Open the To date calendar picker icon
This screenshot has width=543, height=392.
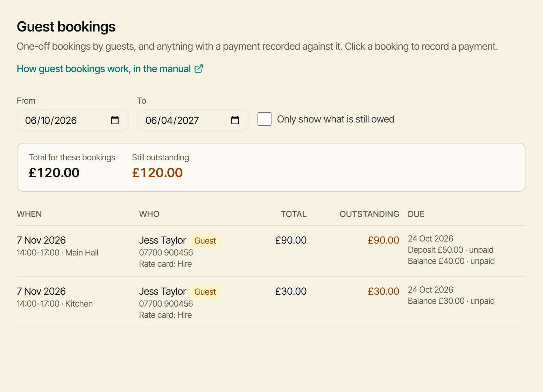click(235, 120)
